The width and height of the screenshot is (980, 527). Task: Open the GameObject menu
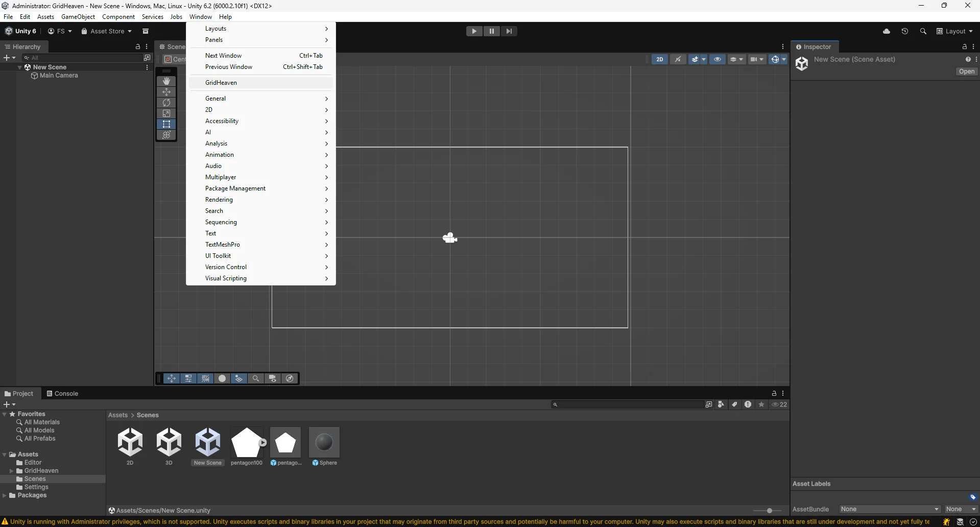[x=78, y=17]
